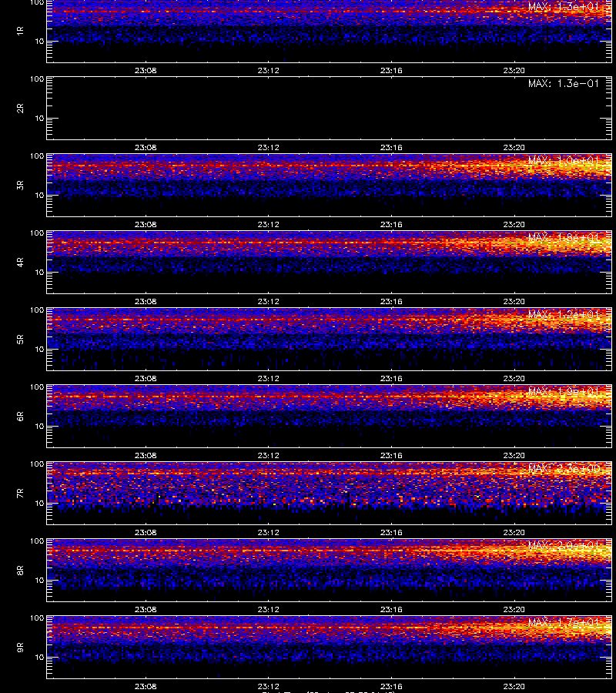Click the 23:12 tick label under panel 5R
The height and width of the screenshot is (693, 616).
coord(268,378)
